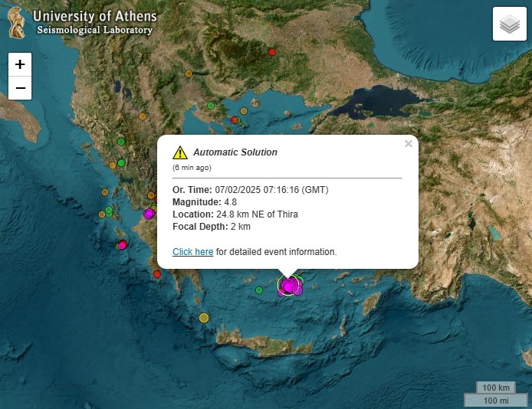The image size is (532, 409).
Task: Select the red earthquake marker in Bulgaria
Action: pyautogui.click(x=272, y=52)
